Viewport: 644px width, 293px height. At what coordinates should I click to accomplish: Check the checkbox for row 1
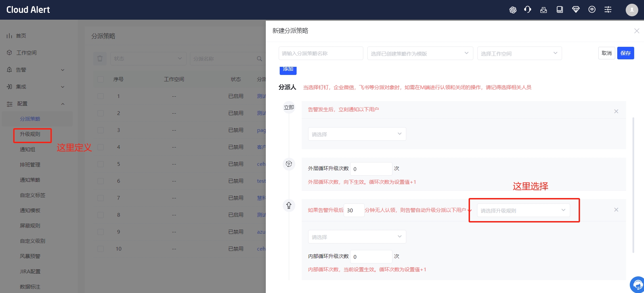101,96
